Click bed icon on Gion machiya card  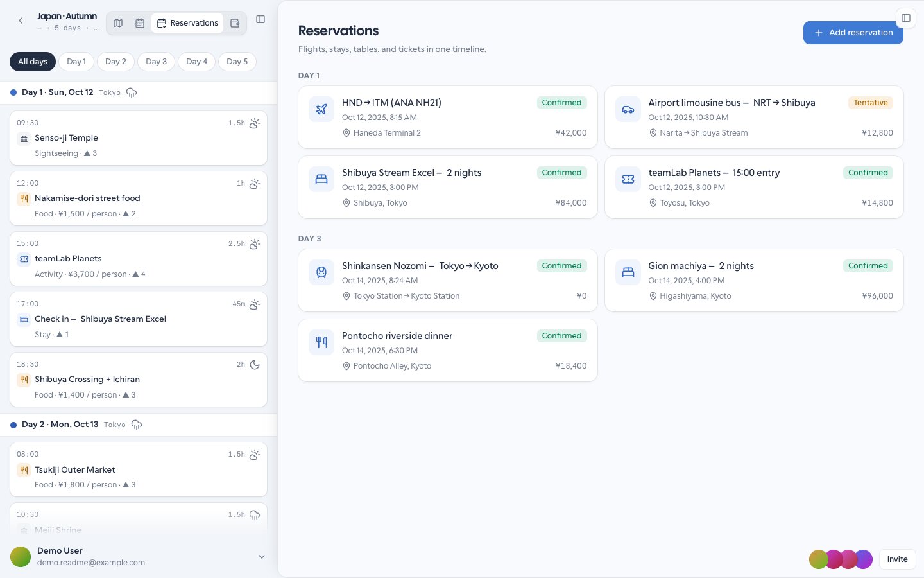[x=628, y=272]
